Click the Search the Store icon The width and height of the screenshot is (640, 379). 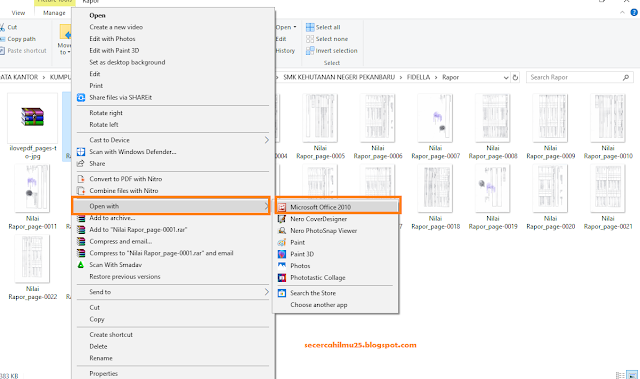tap(282, 293)
